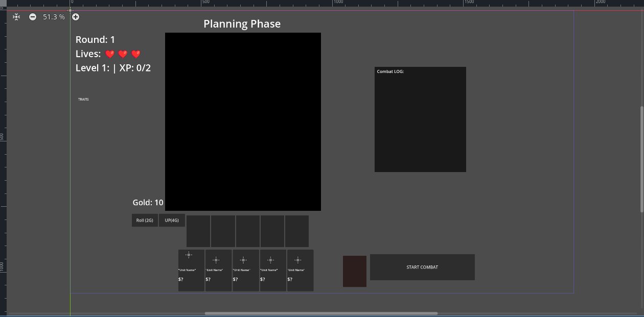
Task: Select the rightmost shop card's crosshair icon
Action: point(297,260)
